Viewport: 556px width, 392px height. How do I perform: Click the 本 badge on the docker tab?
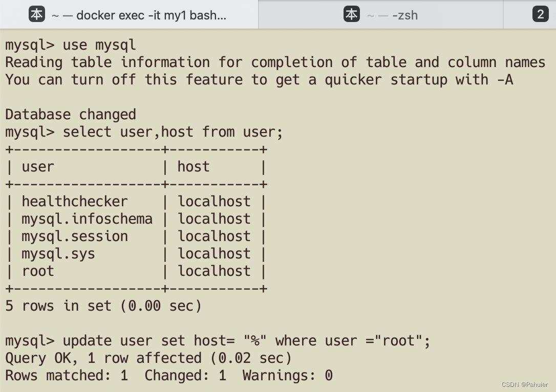click(36, 14)
